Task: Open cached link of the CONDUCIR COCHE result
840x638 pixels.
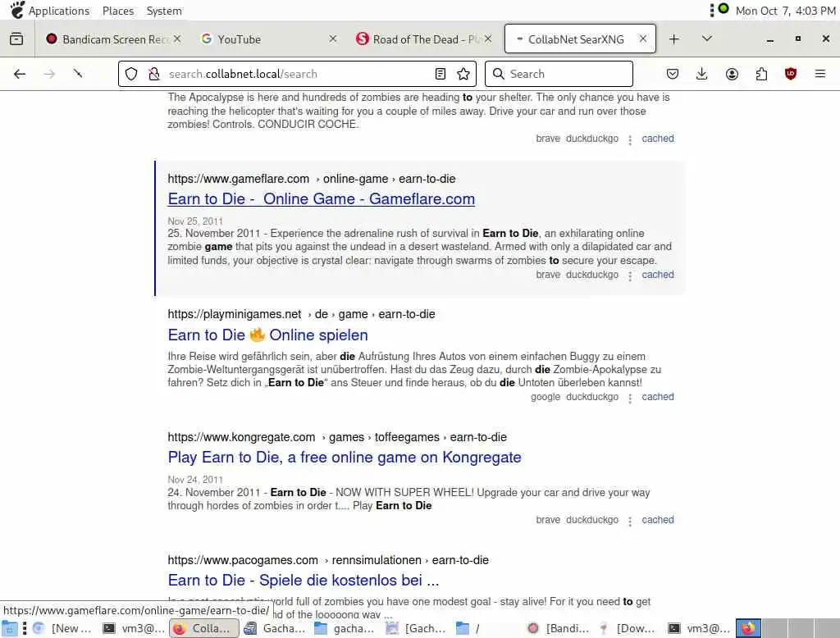Action: click(658, 139)
